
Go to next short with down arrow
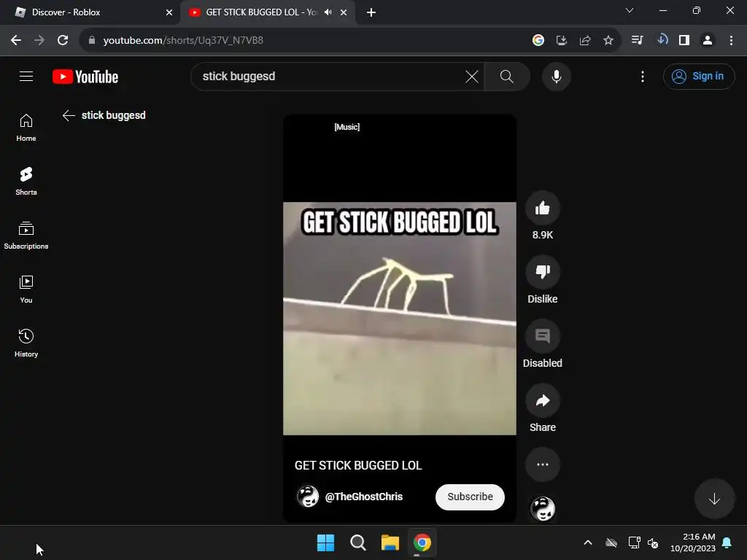click(x=714, y=499)
